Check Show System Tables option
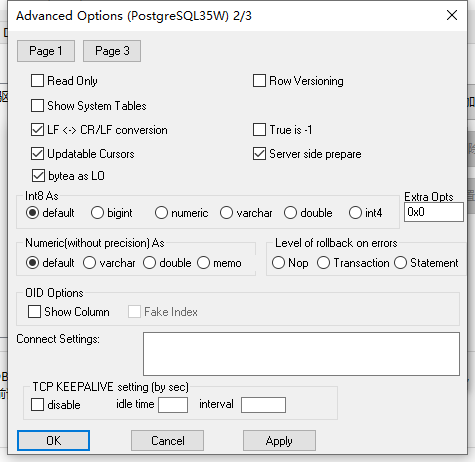The height and width of the screenshot is (462, 475). coord(37,105)
